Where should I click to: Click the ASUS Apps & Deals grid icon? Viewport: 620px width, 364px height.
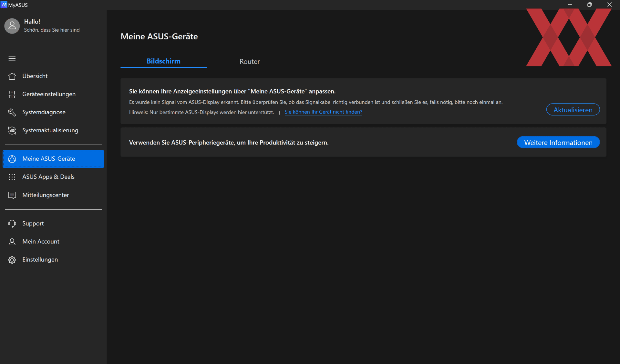coord(12,177)
